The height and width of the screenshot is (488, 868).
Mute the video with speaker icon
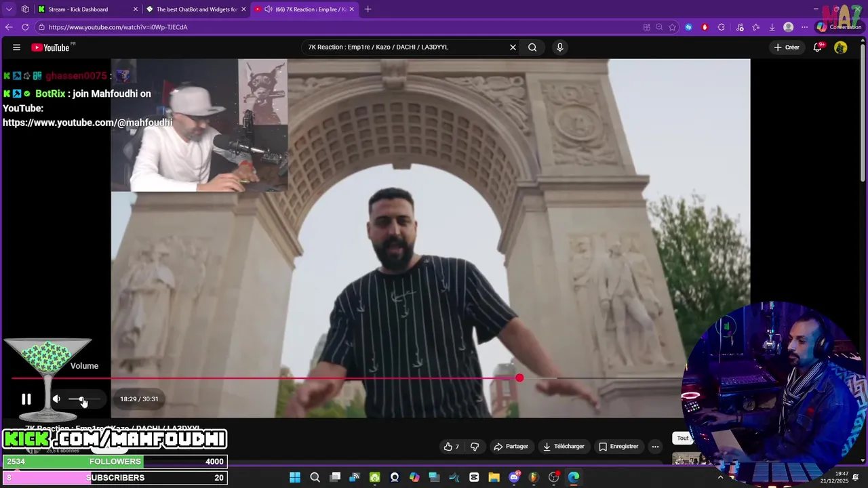(56, 399)
